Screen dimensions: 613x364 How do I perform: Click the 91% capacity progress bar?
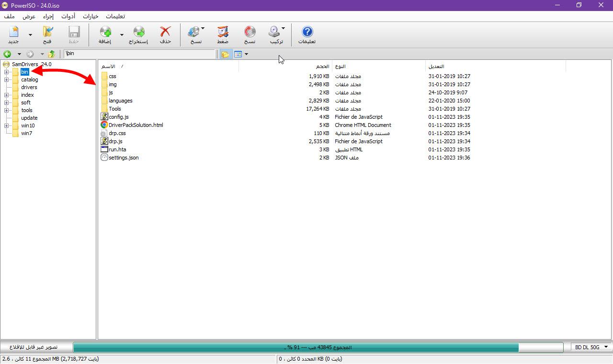(x=318, y=347)
